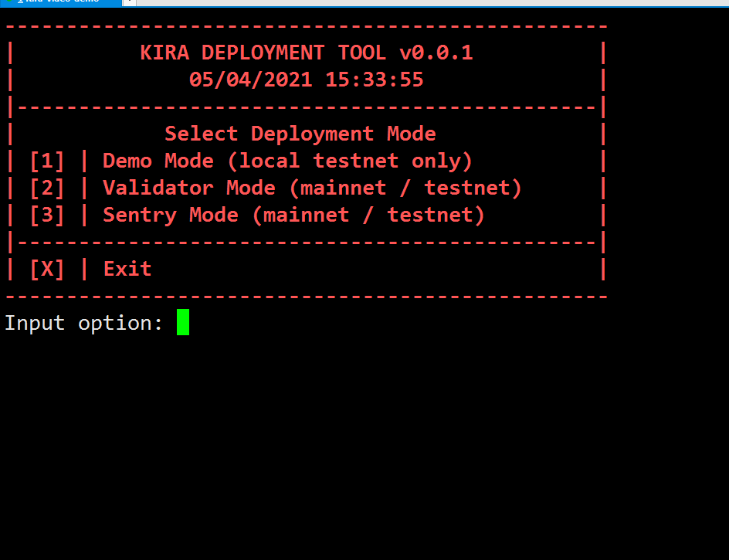Select the Validator Mode menu entry
The height and width of the screenshot is (560, 729).
(312, 188)
